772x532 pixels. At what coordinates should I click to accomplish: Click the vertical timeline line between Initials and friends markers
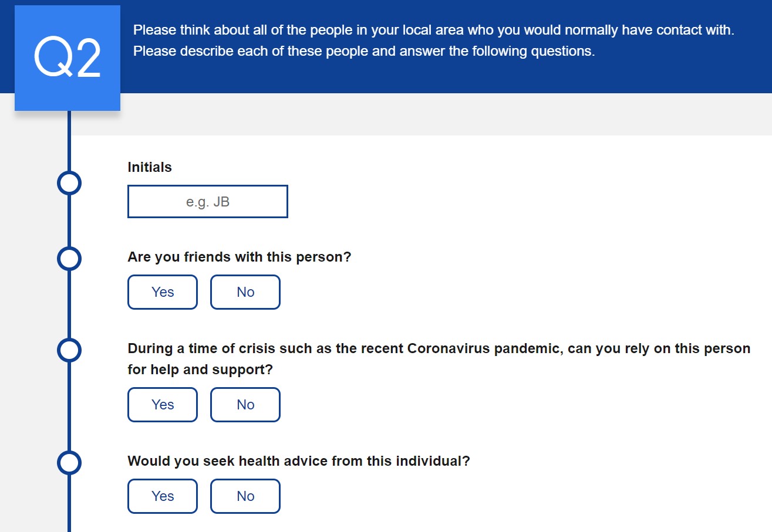[x=69, y=221]
